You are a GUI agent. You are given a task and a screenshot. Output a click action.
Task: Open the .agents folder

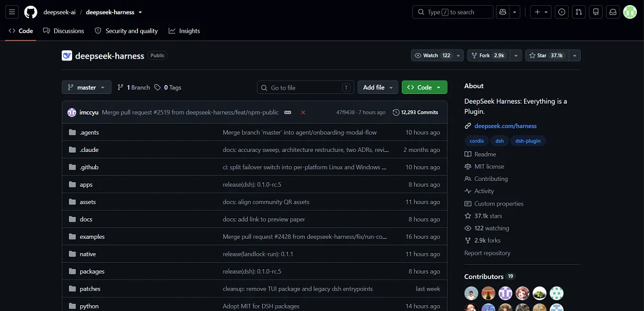pyautogui.click(x=89, y=132)
